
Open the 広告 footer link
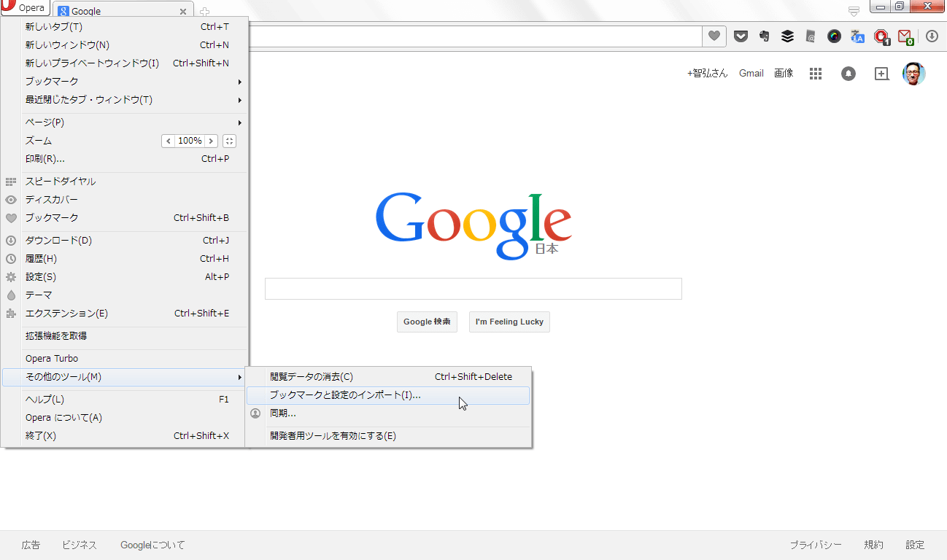click(31, 545)
